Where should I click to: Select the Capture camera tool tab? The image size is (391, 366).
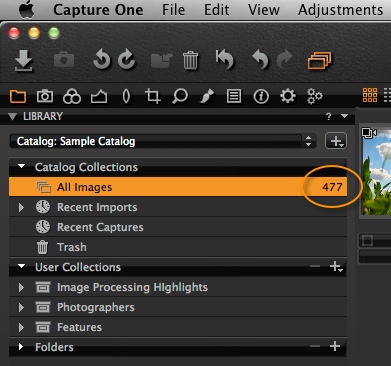[x=45, y=96]
